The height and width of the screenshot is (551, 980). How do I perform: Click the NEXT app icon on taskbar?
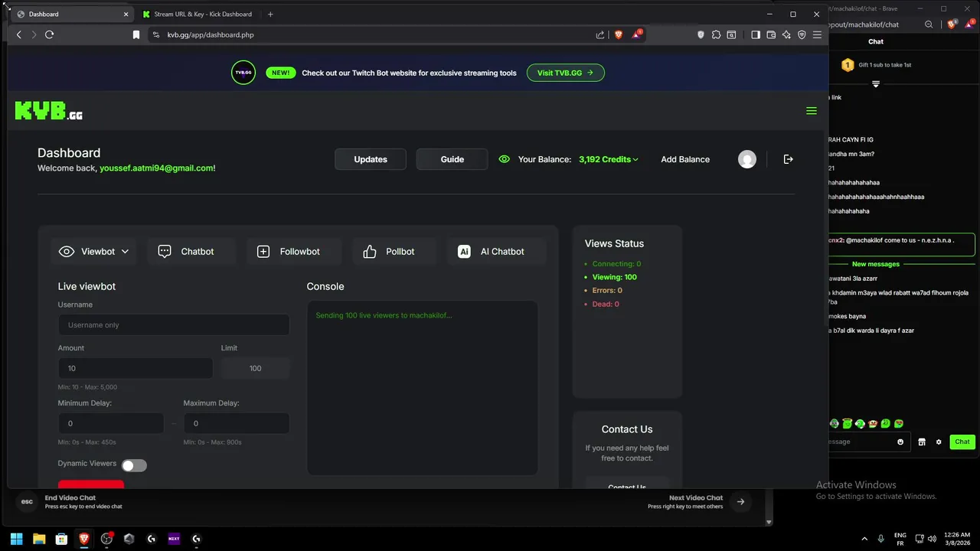174,539
